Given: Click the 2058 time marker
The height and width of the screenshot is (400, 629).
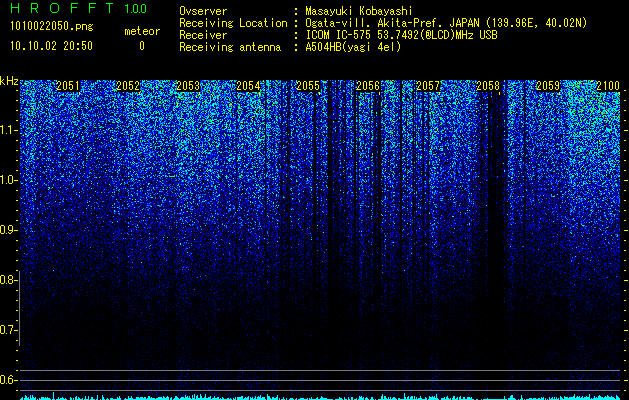Looking at the screenshot, I should click(x=488, y=86).
